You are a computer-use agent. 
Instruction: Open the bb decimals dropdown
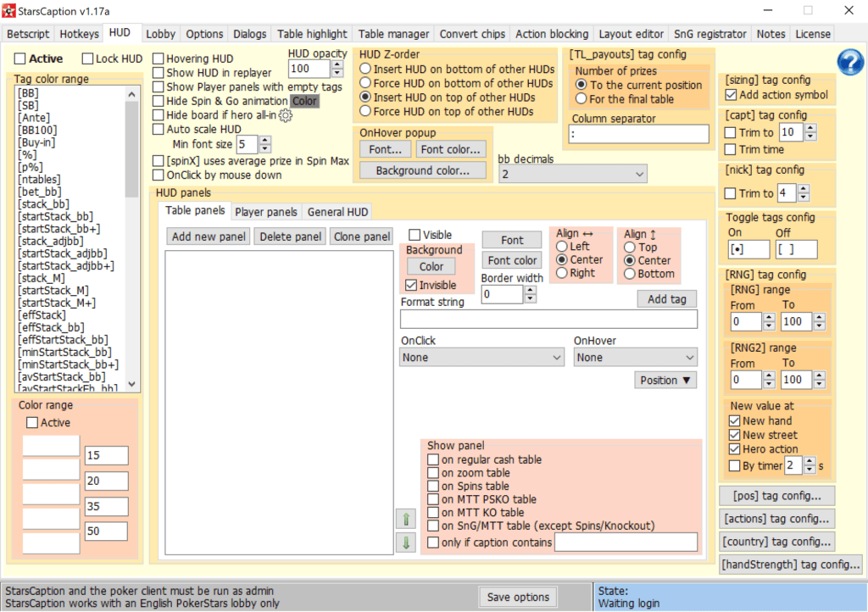572,175
